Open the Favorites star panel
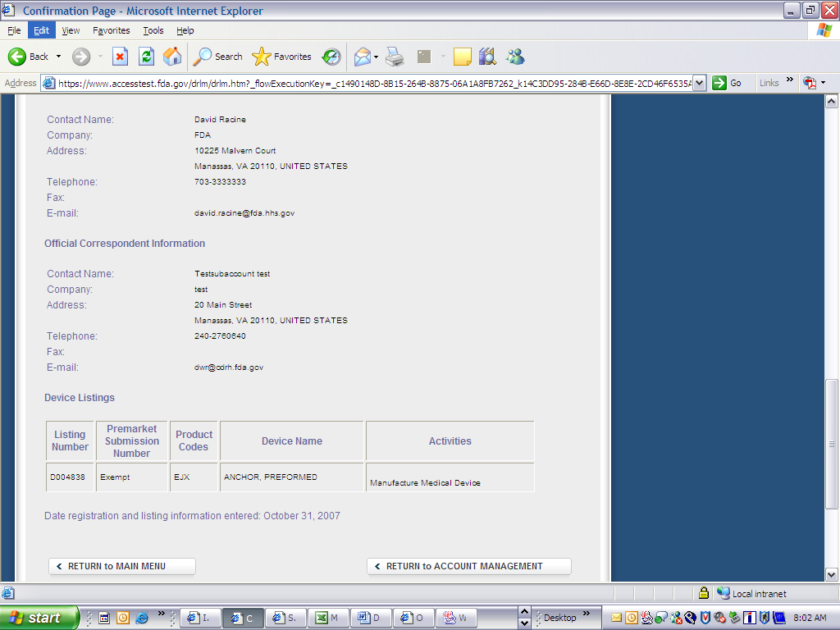Image resolution: width=840 pixels, height=630 pixels. [282, 57]
